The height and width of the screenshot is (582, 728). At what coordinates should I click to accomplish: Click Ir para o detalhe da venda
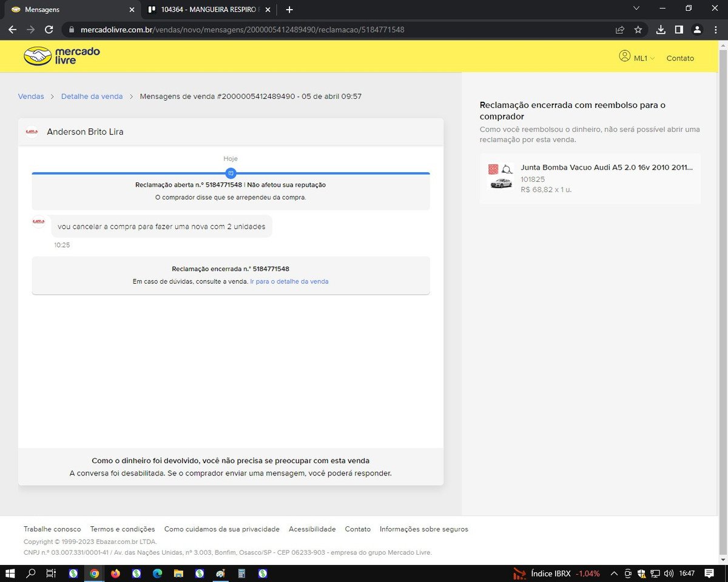(x=289, y=281)
